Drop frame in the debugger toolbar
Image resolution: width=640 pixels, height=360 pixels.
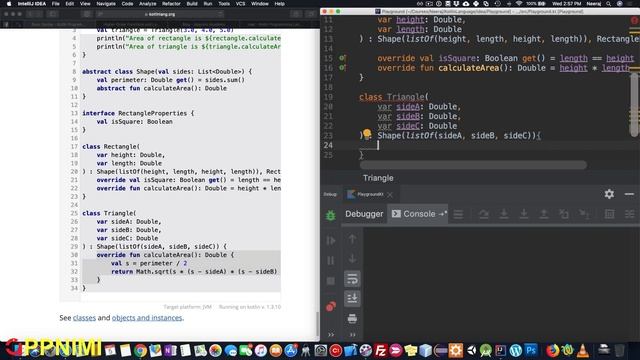tap(564, 214)
